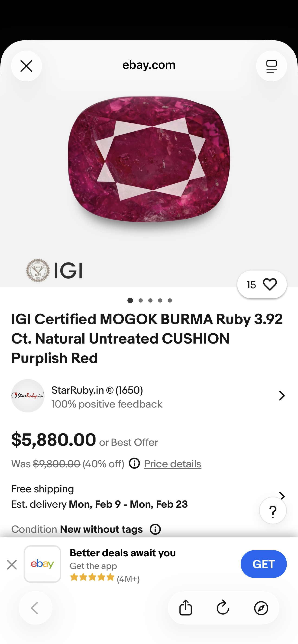Show condition info for New without tags
This screenshot has height=644, width=298.
point(155,529)
